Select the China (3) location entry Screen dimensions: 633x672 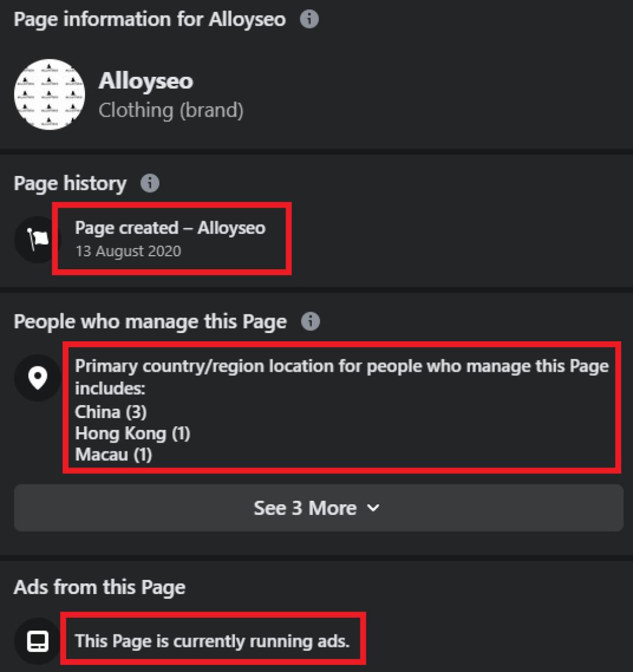click(111, 412)
